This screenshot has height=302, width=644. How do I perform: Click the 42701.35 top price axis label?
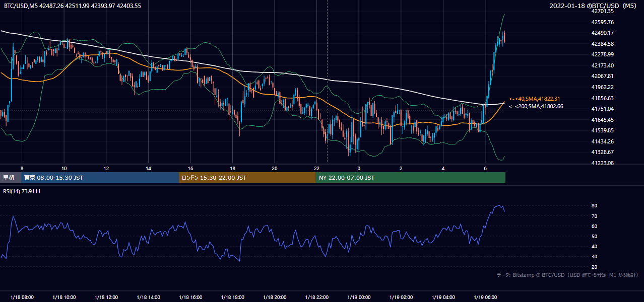[x=603, y=11]
